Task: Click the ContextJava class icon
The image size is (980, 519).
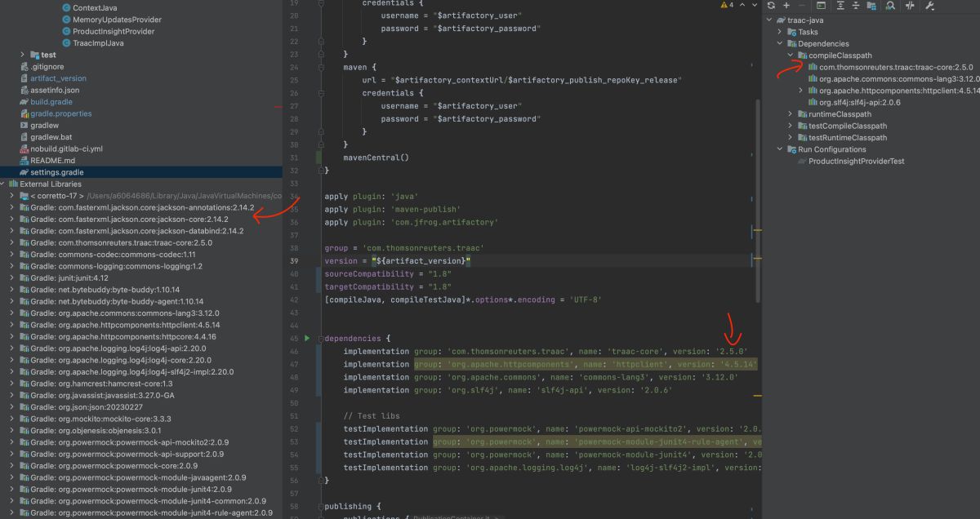Action: pyautogui.click(x=66, y=7)
